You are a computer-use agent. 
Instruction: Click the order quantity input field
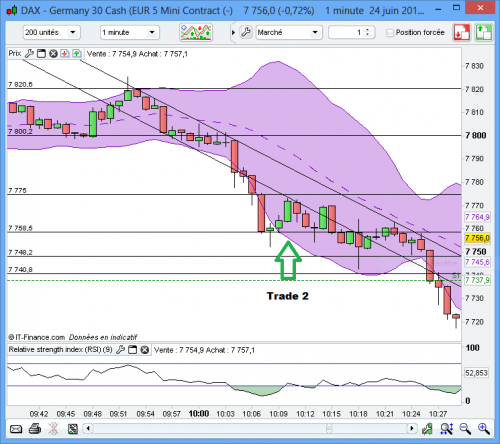(x=347, y=32)
